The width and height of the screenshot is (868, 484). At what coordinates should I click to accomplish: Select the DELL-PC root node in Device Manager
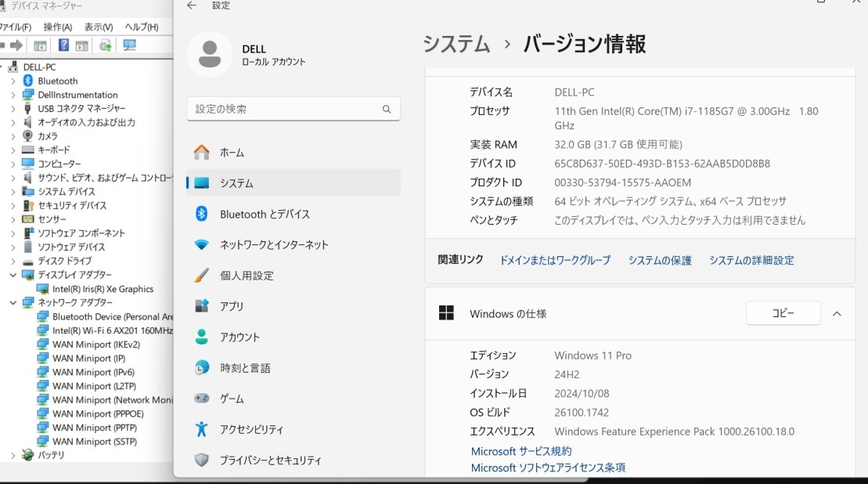pos(39,67)
